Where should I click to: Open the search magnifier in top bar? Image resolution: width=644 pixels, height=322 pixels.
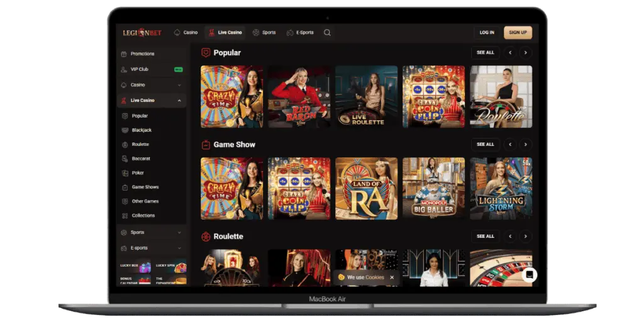pos(327,33)
